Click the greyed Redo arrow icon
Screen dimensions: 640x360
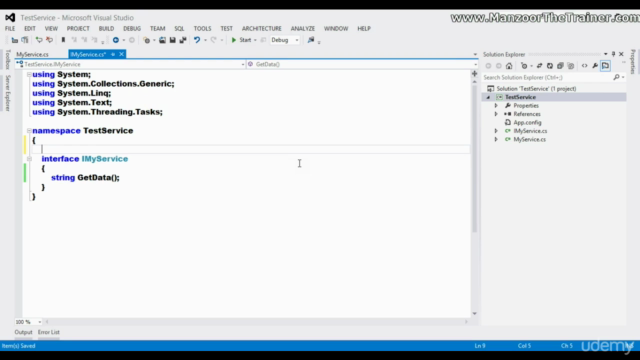coord(213,40)
